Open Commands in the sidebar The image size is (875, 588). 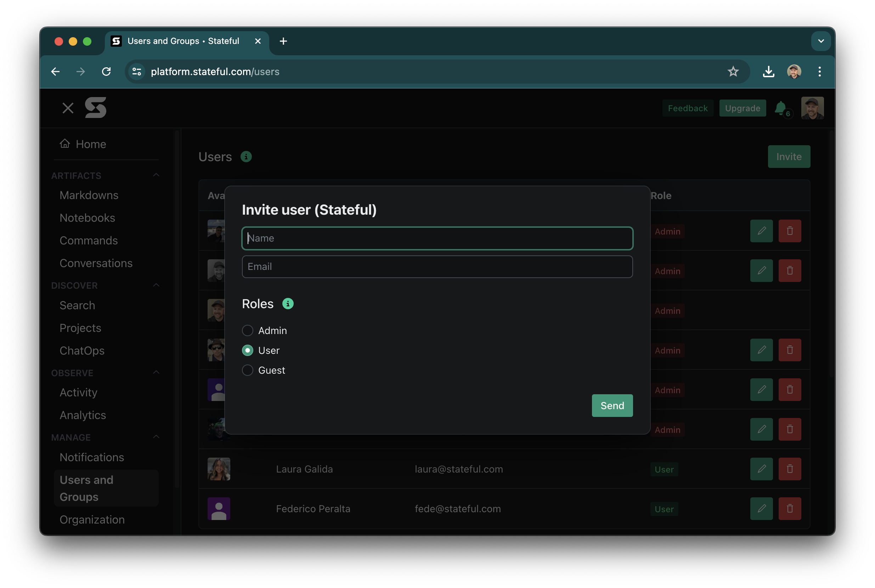(89, 241)
